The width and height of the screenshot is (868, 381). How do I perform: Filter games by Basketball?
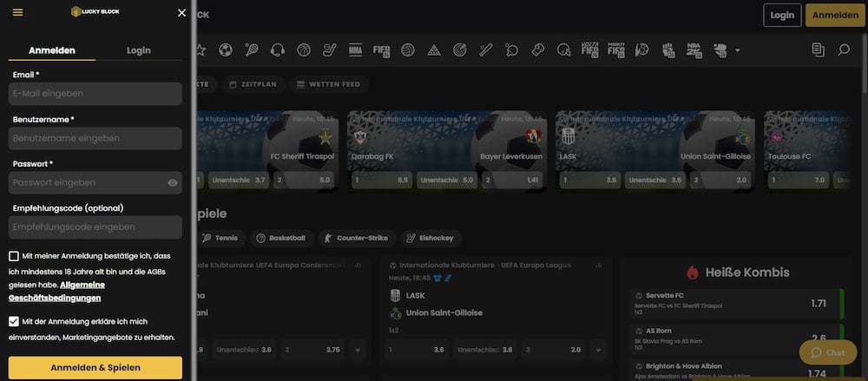(282, 238)
